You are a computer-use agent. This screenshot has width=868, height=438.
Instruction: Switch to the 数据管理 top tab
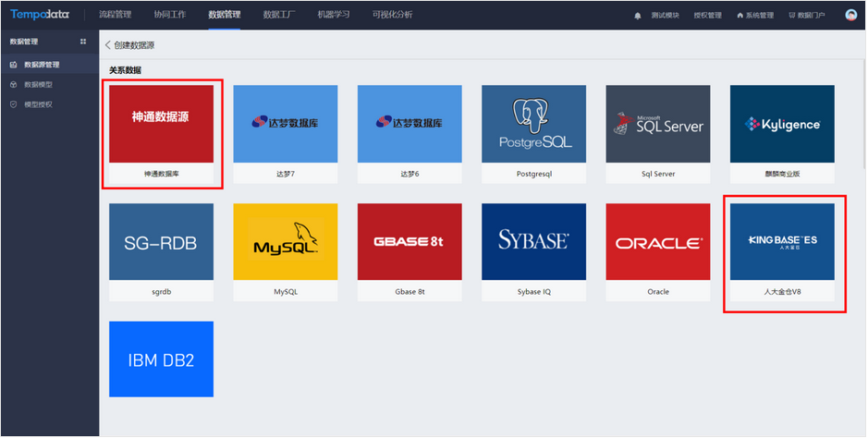225,15
